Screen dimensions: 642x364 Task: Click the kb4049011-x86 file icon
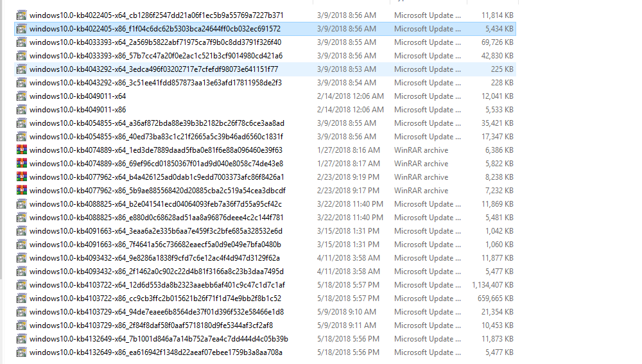[x=22, y=110]
